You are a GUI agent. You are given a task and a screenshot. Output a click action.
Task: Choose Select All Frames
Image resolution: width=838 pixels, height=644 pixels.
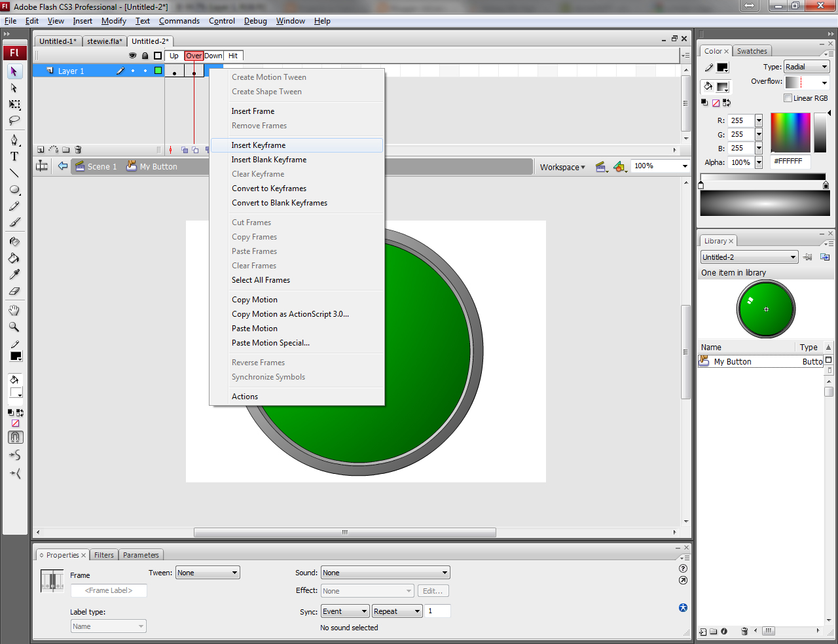[297, 280]
